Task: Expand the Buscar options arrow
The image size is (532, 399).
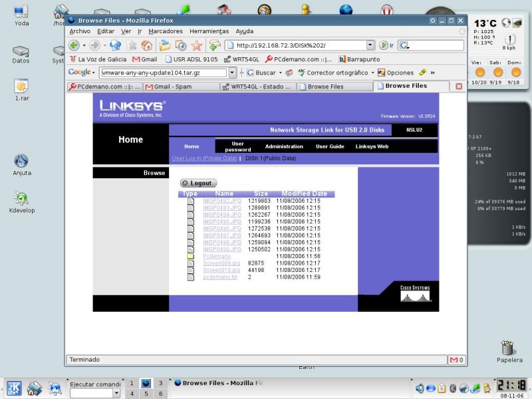Action: pos(280,72)
